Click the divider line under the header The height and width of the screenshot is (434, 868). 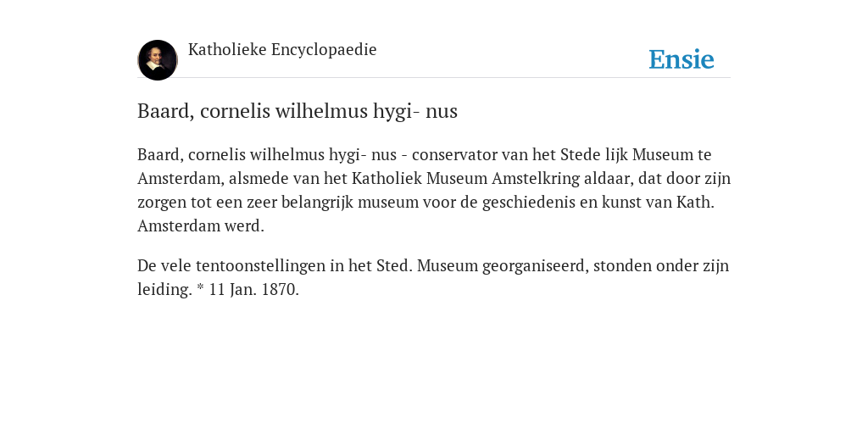pyautogui.click(x=434, y=77)
